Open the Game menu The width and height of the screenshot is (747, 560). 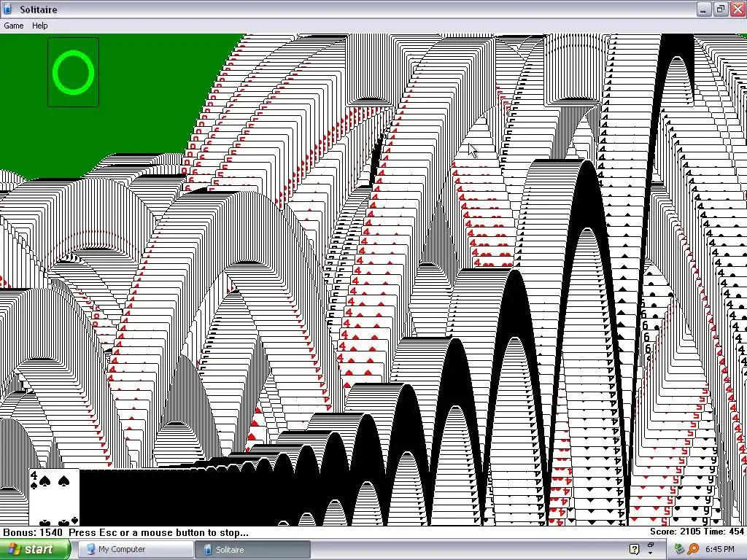13,26
